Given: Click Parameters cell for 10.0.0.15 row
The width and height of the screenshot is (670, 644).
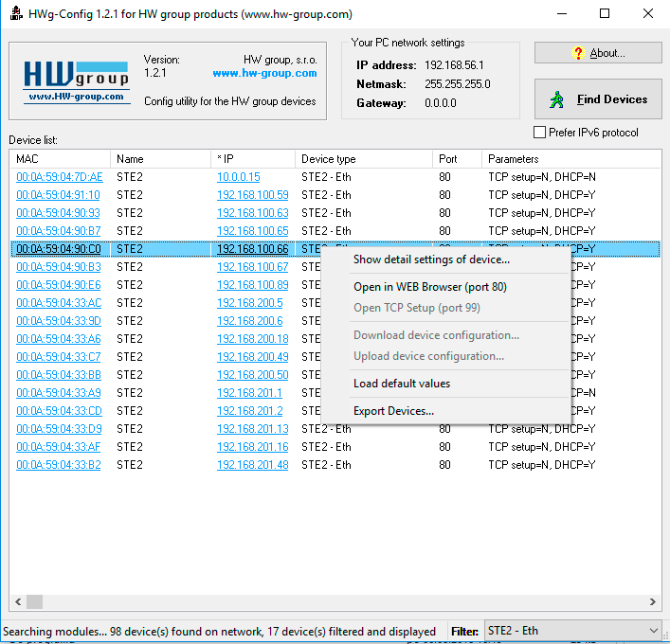Looking at the screenshot, I should (542, 177).
